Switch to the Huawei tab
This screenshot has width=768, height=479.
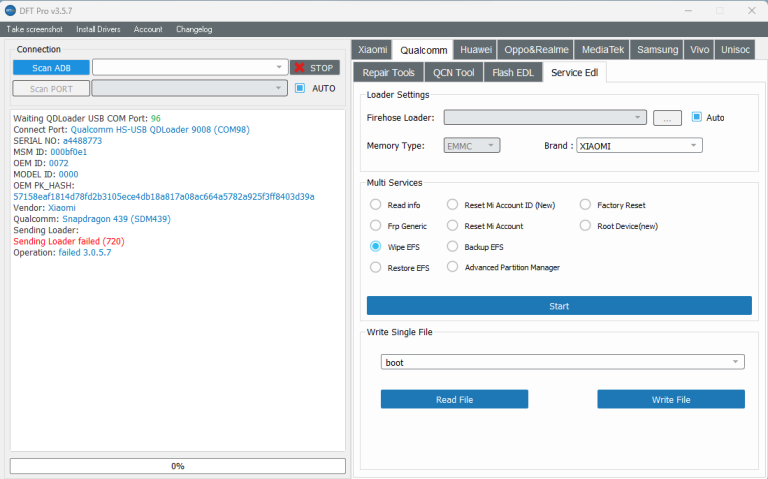click(476, 49)
